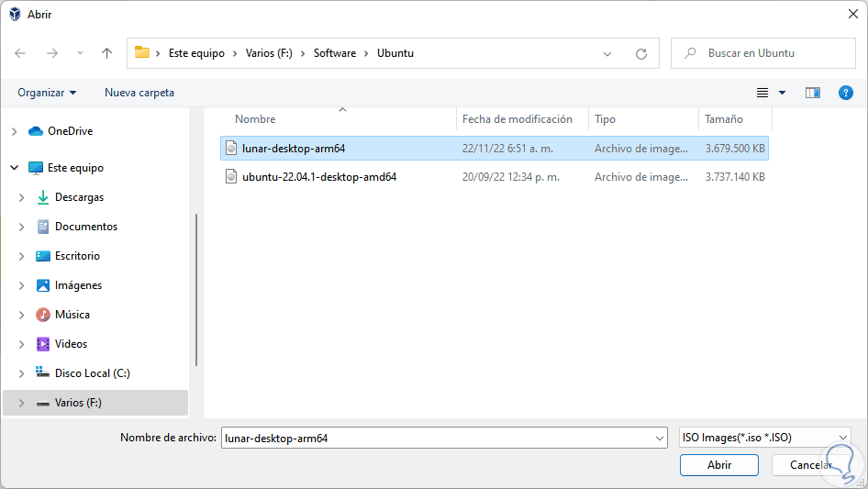Open recent locations dropdown arrow
Screen dimensions: 868x489
[80, 53]
